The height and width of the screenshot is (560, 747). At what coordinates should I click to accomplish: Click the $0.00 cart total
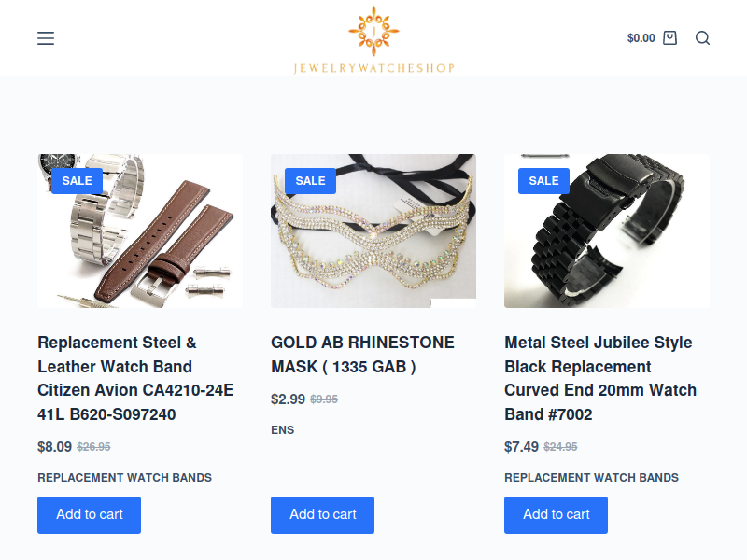[x=641, y=38]
